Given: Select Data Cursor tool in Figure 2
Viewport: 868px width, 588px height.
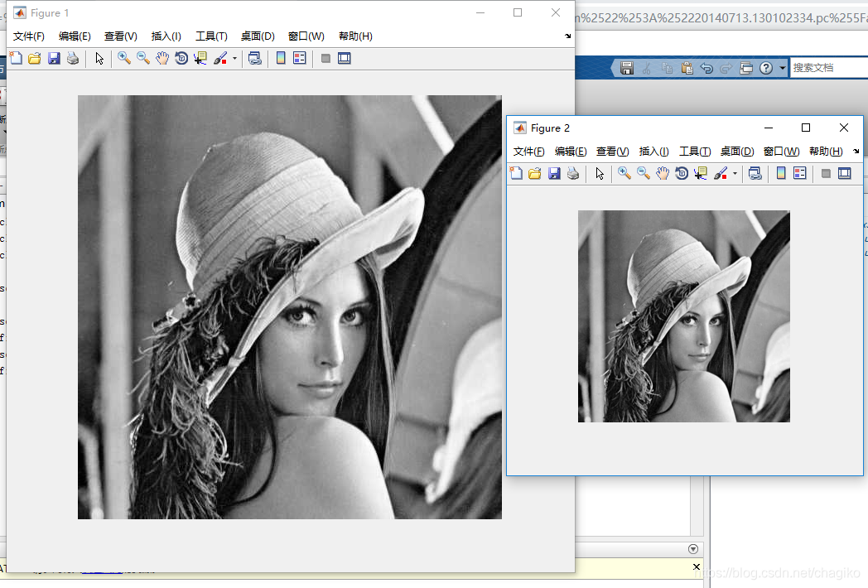Looking at the screenshot, I should point(700,173).
